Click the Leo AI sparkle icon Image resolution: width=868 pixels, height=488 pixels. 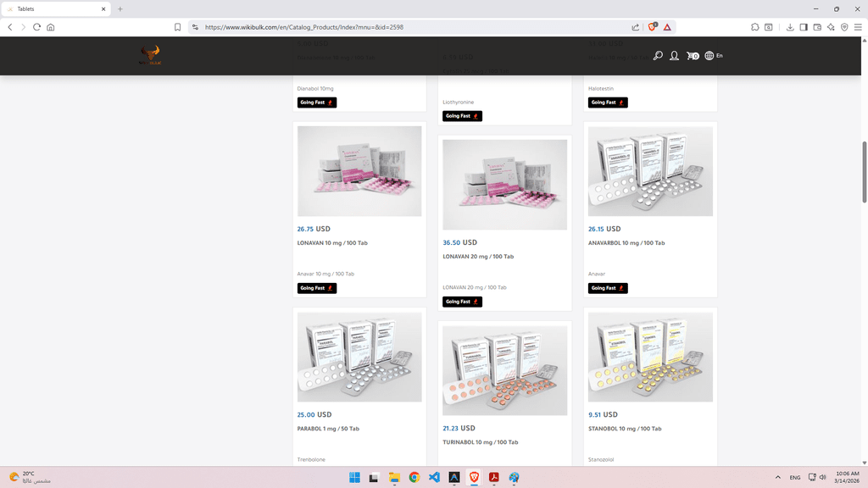[x=831, y=27]
